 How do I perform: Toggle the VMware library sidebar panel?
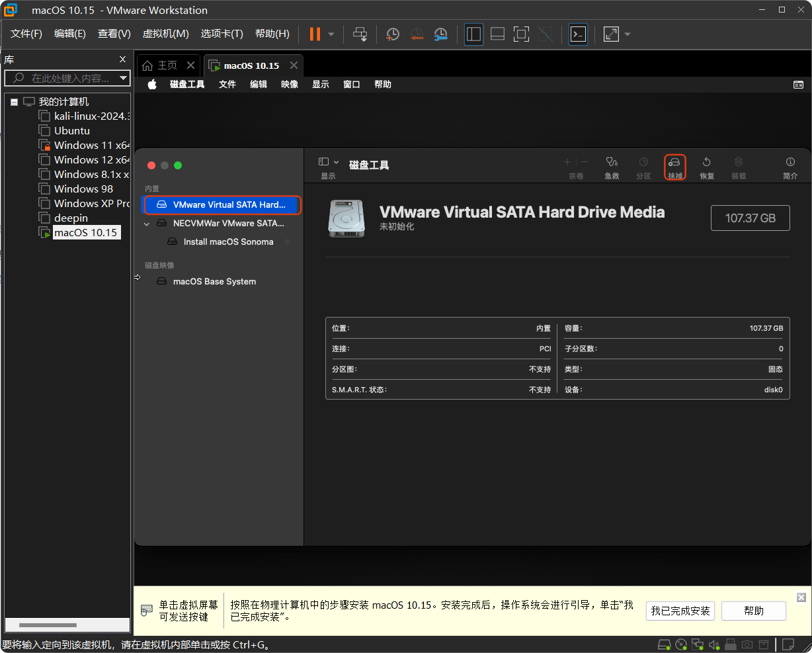click(x=473, y=34)
